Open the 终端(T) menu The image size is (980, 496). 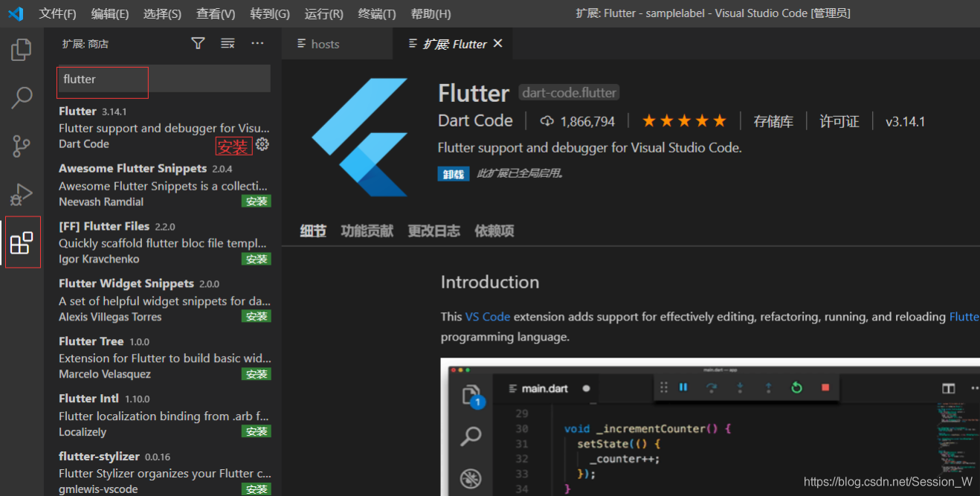tap(377, 13)
